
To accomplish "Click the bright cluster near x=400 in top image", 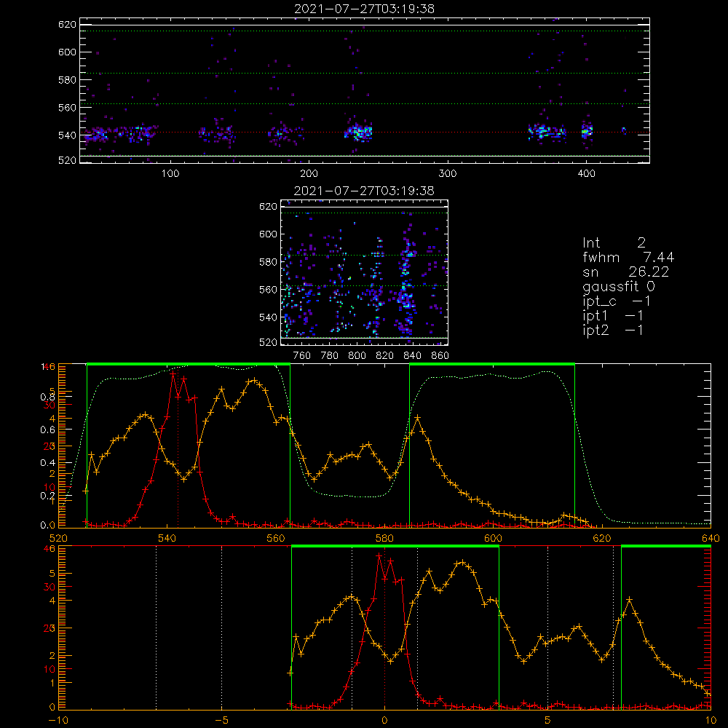I will tap(587, 131).
